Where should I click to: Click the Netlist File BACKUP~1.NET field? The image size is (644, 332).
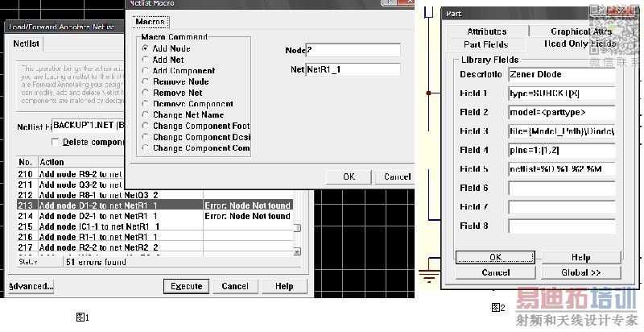89,126
